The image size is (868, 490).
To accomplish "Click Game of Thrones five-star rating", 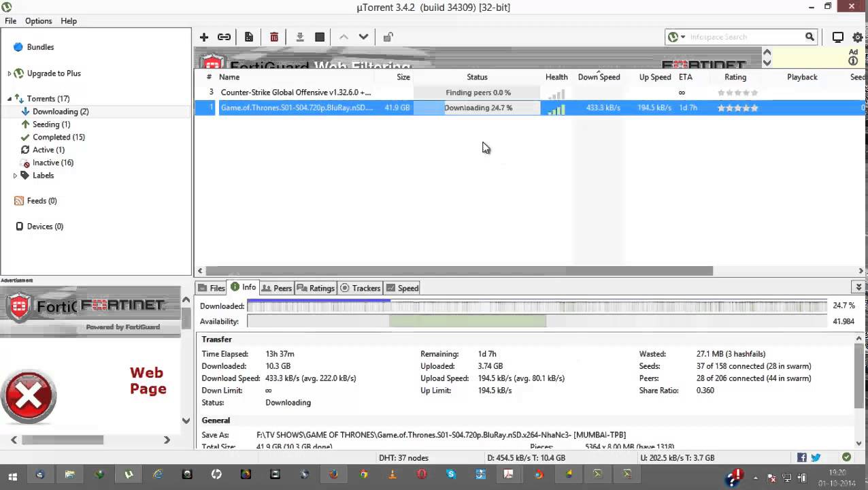I will [x=737, y=108].
